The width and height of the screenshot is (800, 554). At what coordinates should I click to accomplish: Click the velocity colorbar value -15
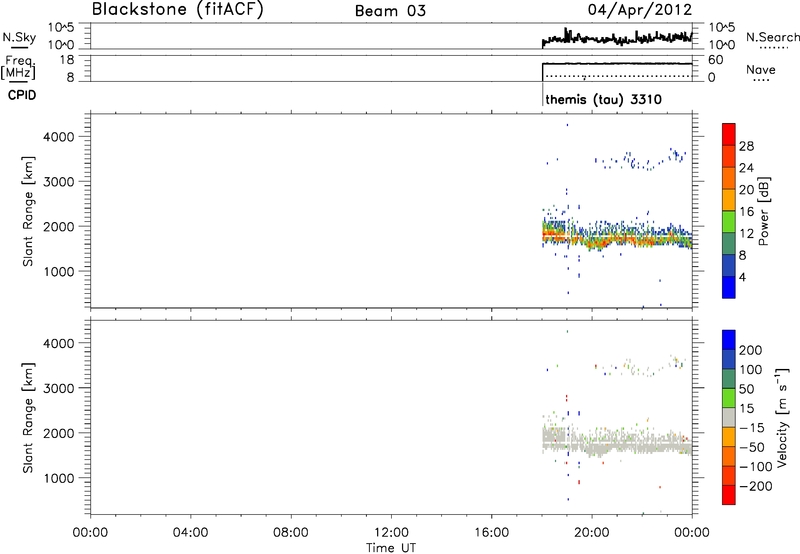pyautogui.click(x=751, y=428)
